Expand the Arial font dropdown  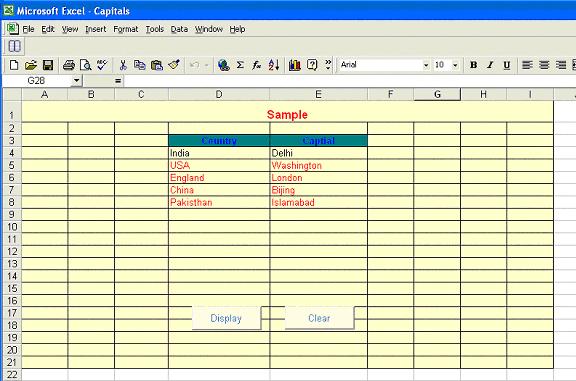tap(426, 65)
